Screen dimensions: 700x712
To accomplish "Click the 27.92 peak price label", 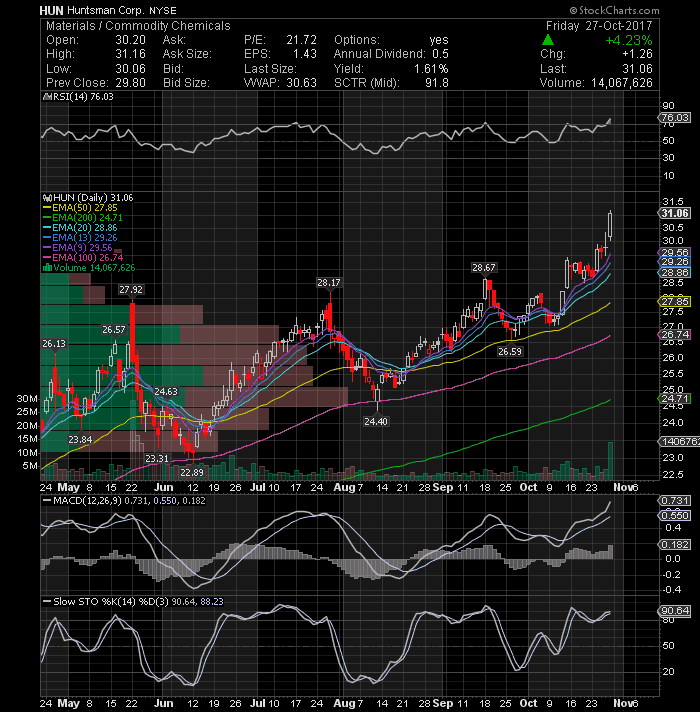I will [x=131, y=290].
